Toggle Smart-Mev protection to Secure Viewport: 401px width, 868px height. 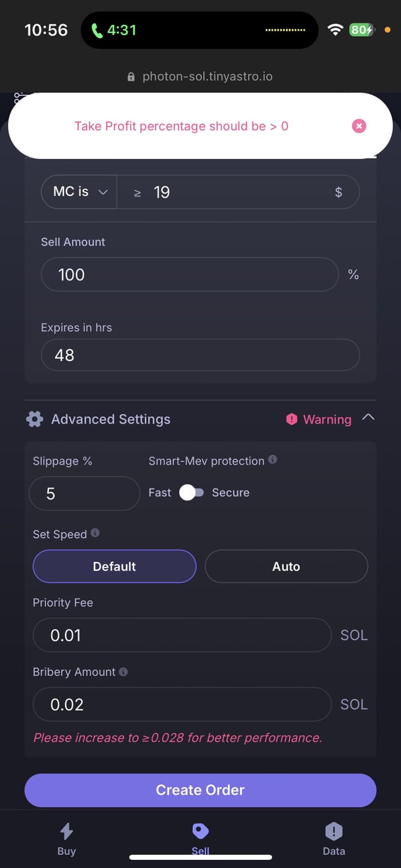(x=191, y=493)
